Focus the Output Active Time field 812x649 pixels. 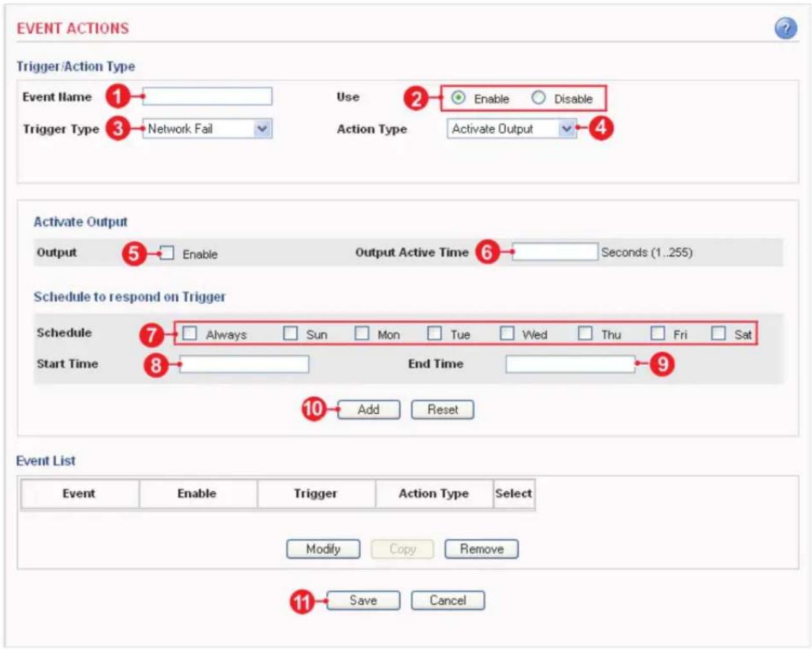[555, 251]
